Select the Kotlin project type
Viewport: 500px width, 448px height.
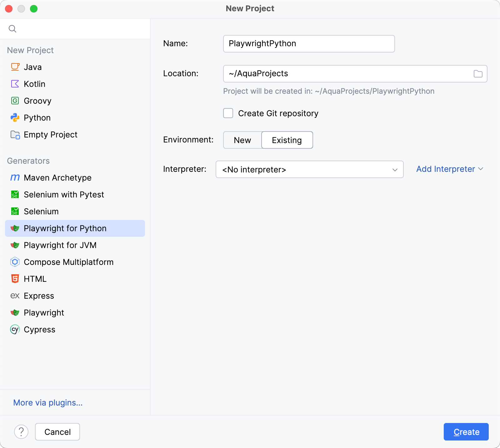(x=75, y=84)
